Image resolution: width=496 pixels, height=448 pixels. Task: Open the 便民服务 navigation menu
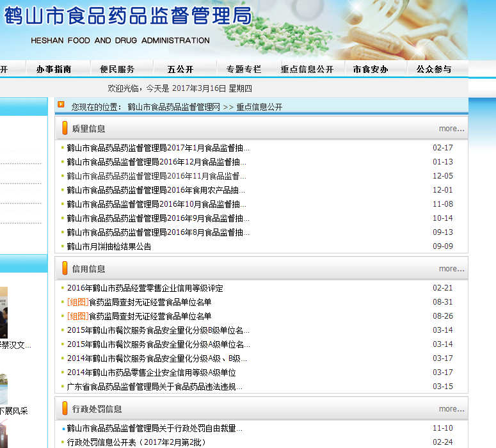coord(117,70)
